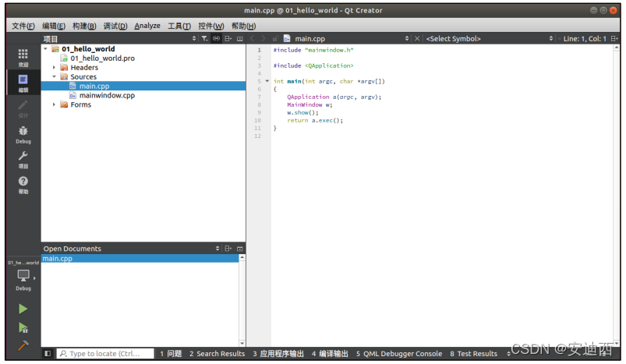The image size is (626, 364).
Task: Select main.cpp in Open Documents list
Action: [140, 259]
